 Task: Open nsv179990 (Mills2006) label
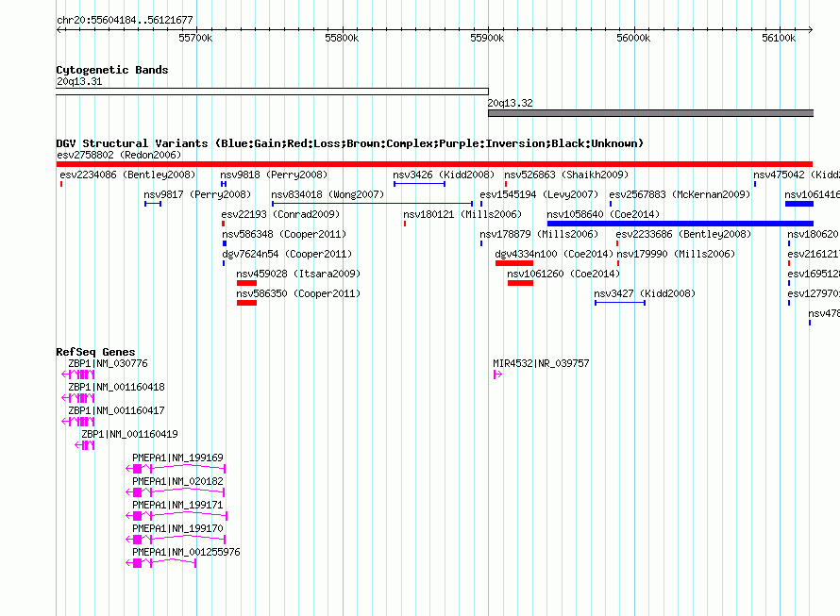point(676,254)
